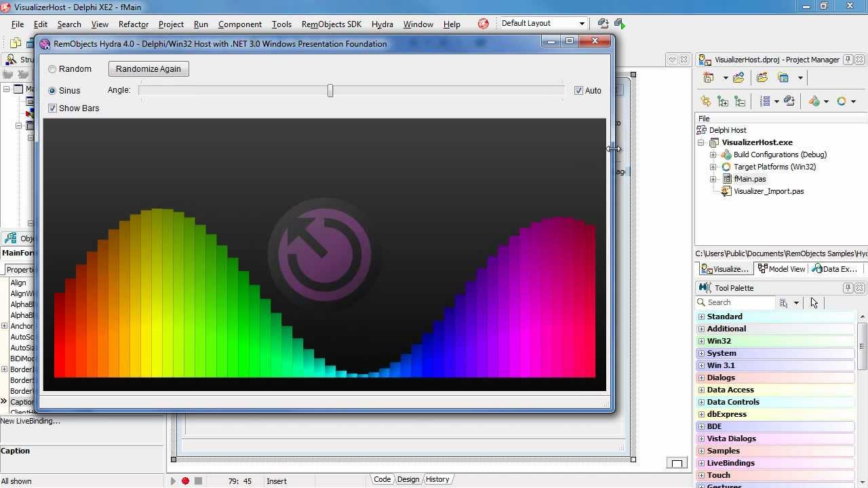Click the RemObjects globe icon in toolbar
This screenshot has width=868, height=488.
(483, 24)
